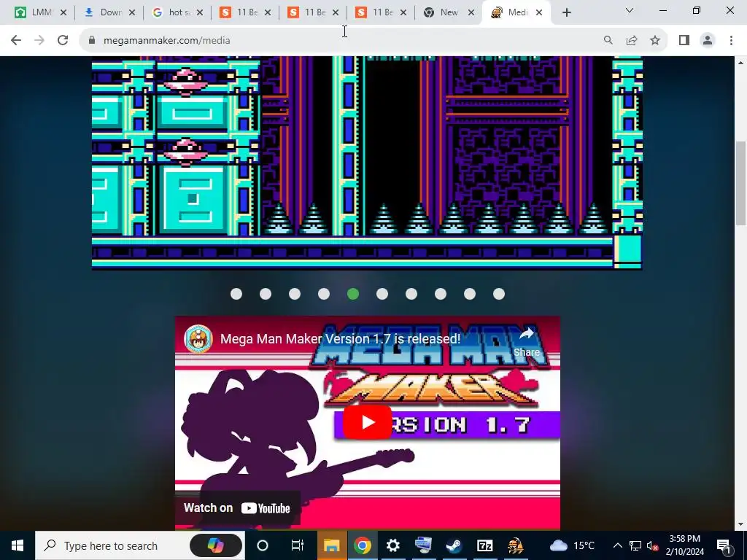Viewport: 747px width, 560px height.
Task: Click the muted volume tray icon
Action: [x=652, y=545]
